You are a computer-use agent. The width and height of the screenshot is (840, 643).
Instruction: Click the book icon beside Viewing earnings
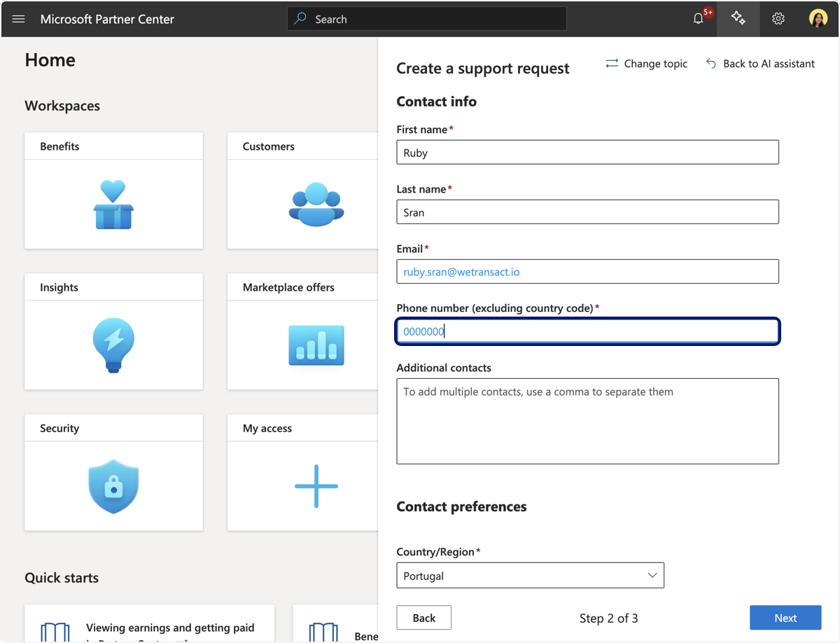click(55, 632)
